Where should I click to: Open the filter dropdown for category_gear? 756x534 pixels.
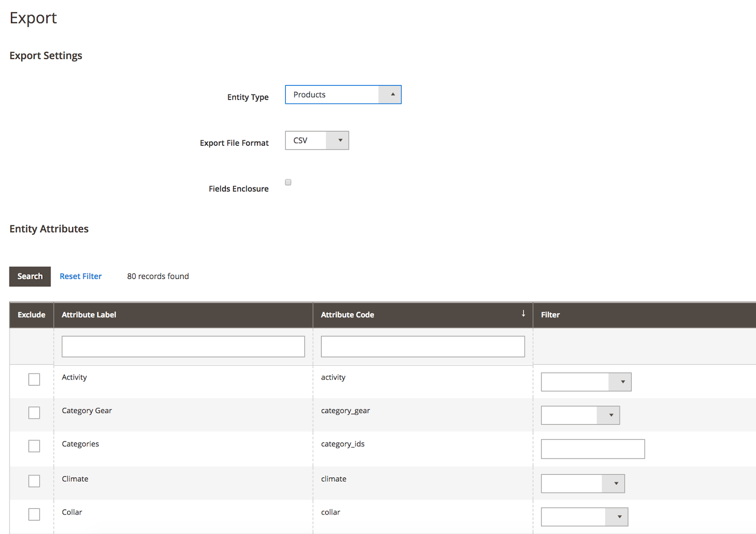[580, 415]
